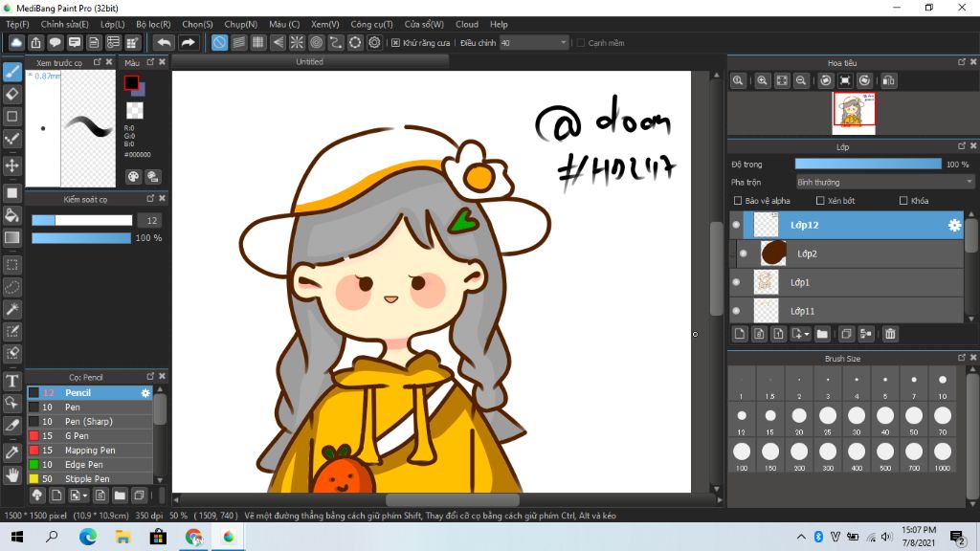This screenshot has height=551, width=980.
Task: Click navigator preview thumbnail
Action: coord(854,113)
